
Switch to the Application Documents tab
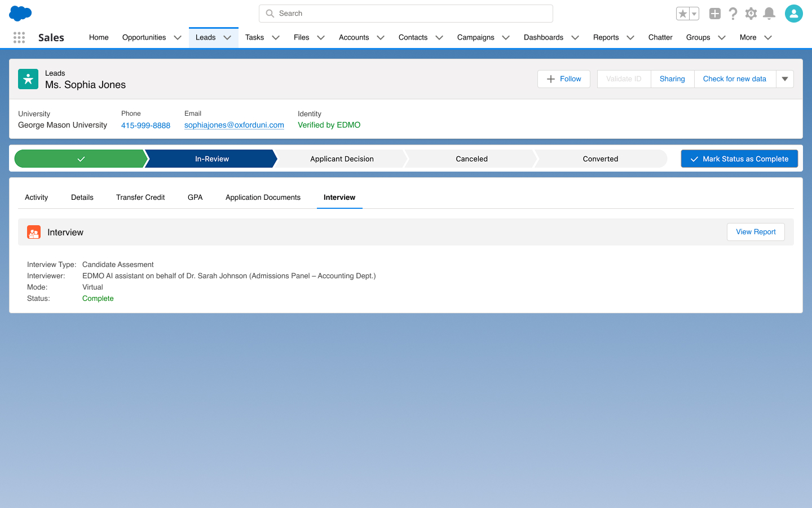263,198
